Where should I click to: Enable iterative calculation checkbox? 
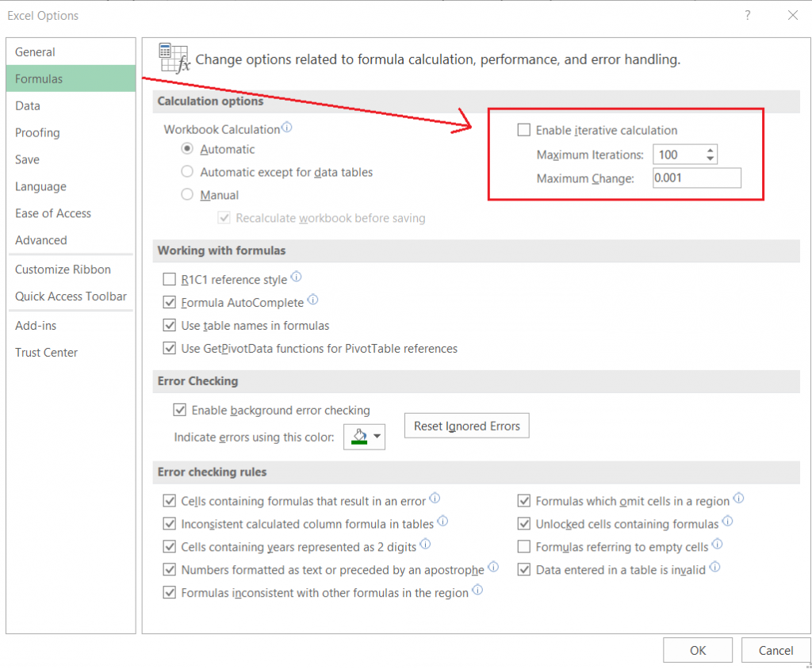pyautogui.click(x=523, y=130)
